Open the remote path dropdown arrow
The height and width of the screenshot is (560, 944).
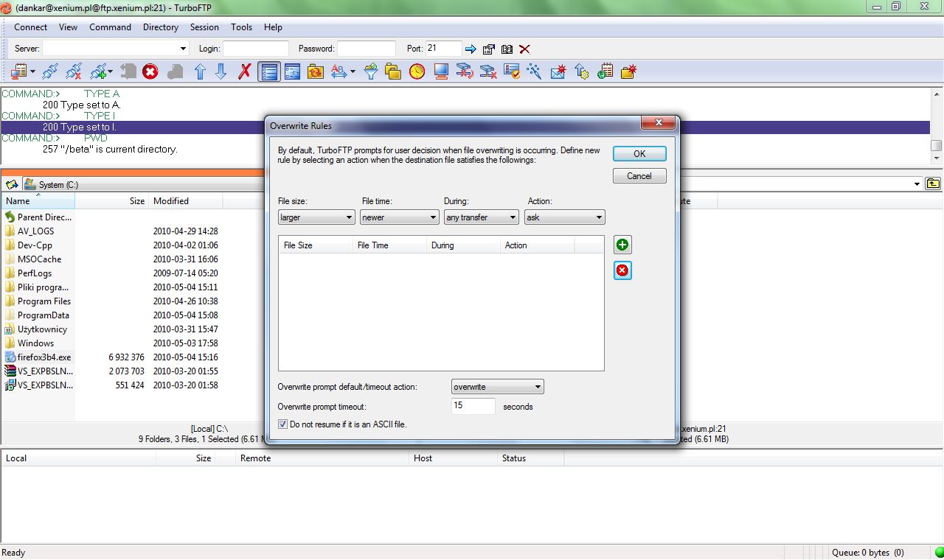pyautogui.click(x=917, y=184)
